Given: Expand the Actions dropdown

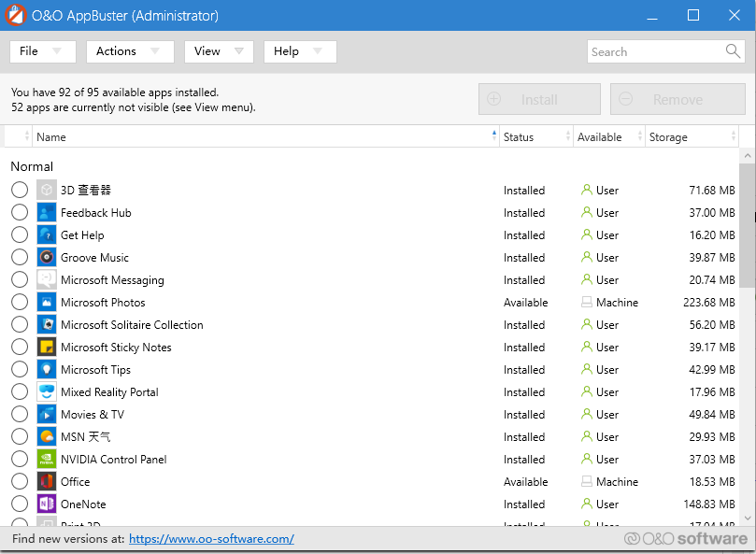Looking at the screenshot, I should pyautogui.click(x=130, y=51).
